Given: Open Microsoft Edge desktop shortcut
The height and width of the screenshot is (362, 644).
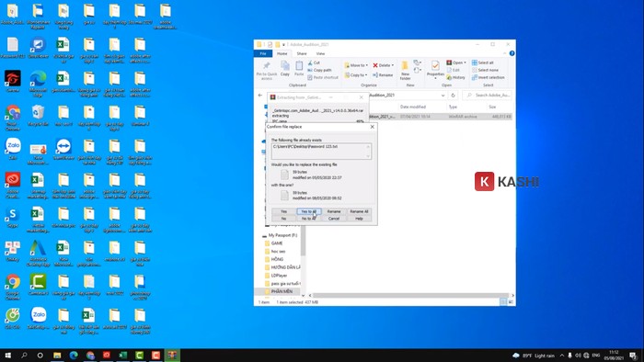Looking at the screenshot, I should click(x=39, y=84).
